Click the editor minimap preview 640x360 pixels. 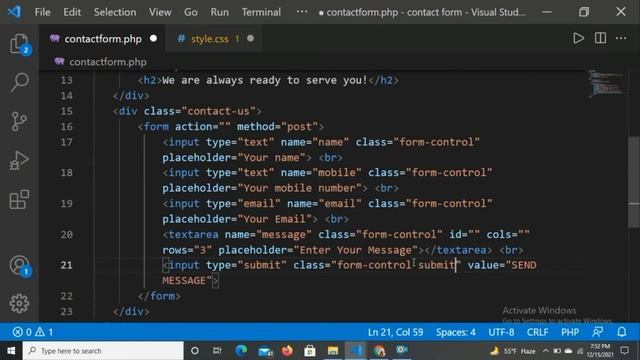[606, 83]
